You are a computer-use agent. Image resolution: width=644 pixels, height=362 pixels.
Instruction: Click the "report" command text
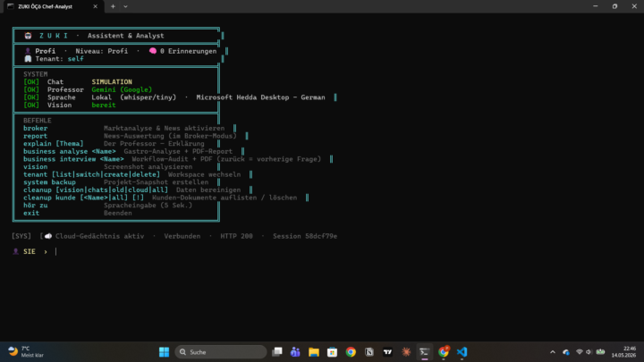(35, 136)
